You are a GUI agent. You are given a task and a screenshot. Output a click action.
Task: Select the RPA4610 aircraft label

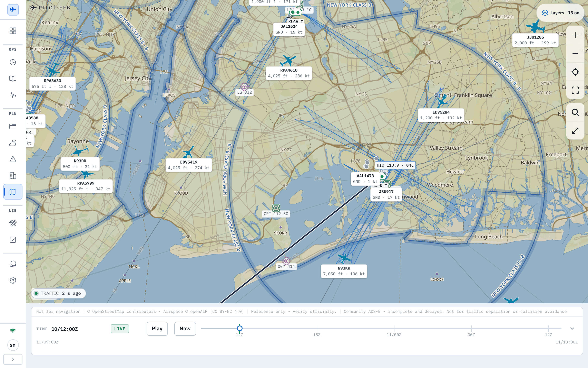pyautogui.click(x=289, y=73)
